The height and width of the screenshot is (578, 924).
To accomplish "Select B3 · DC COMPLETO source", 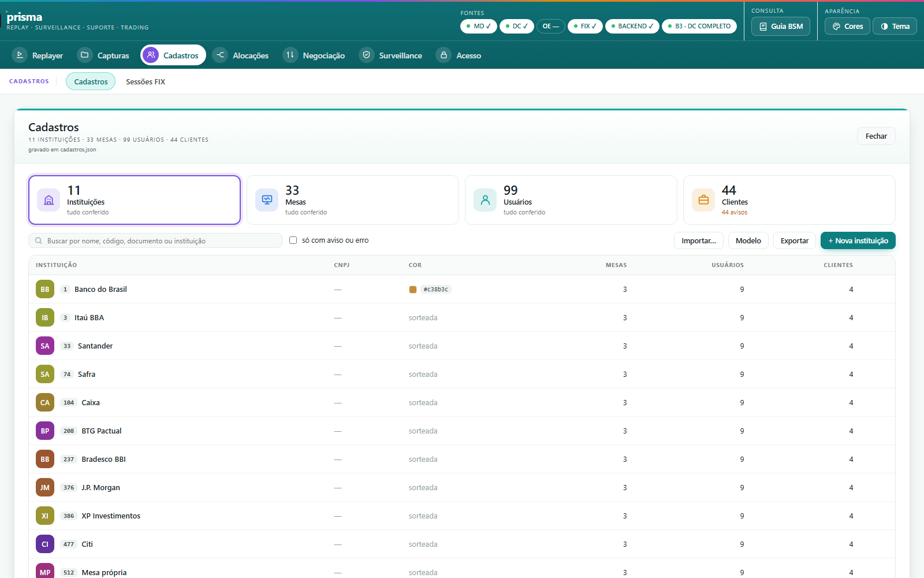I will pos(699,26).
